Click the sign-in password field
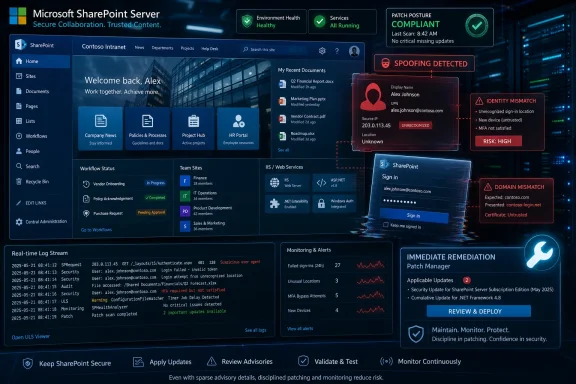This screenshot has height=384, width=576. pyautogui.click(x=415, y=202)
